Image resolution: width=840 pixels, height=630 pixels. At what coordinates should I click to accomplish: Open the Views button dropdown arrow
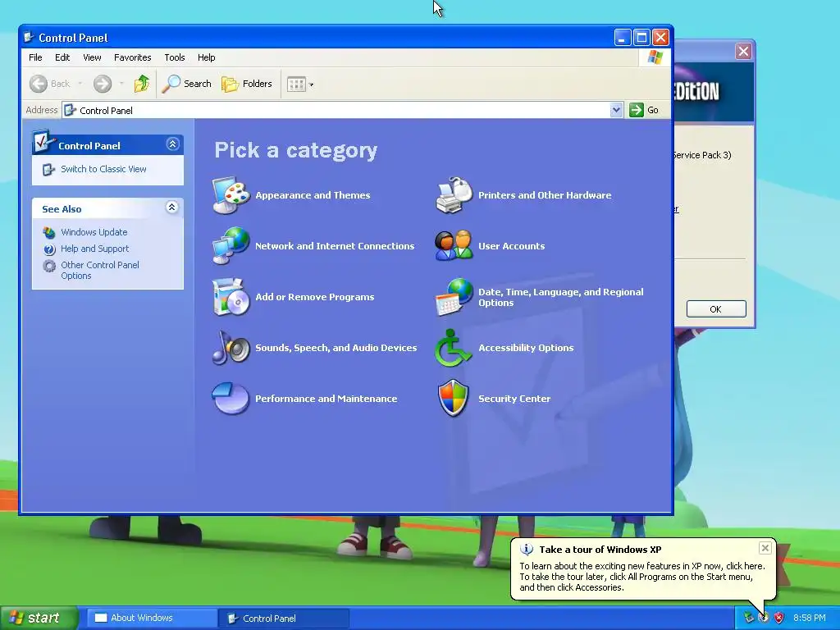[x=311, y=84]
